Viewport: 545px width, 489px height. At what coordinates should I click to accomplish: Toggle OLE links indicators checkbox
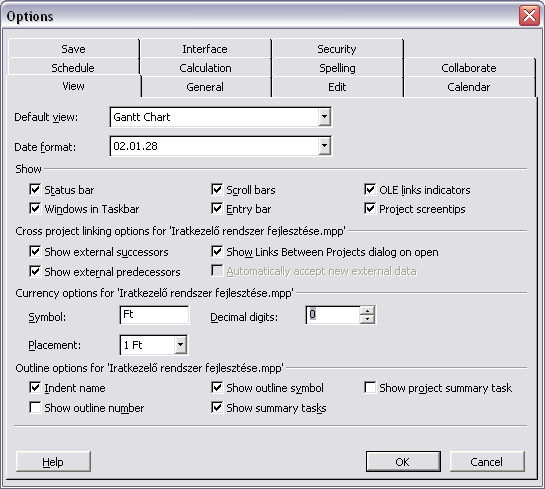click(x=370, y=190)
